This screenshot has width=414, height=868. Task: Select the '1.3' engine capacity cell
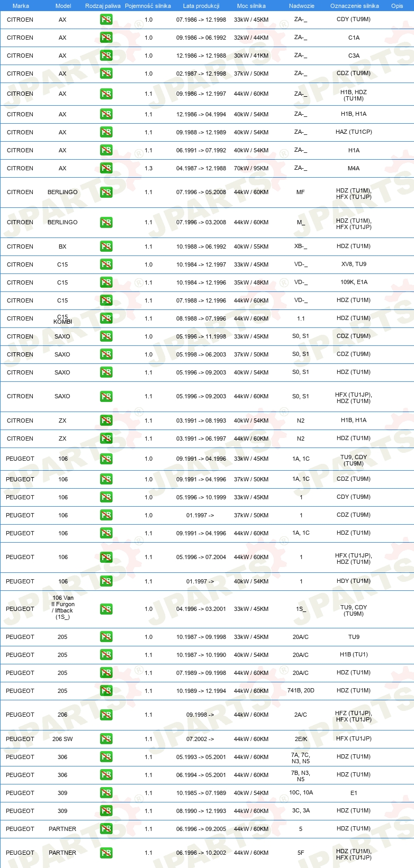tap(148, 168)
